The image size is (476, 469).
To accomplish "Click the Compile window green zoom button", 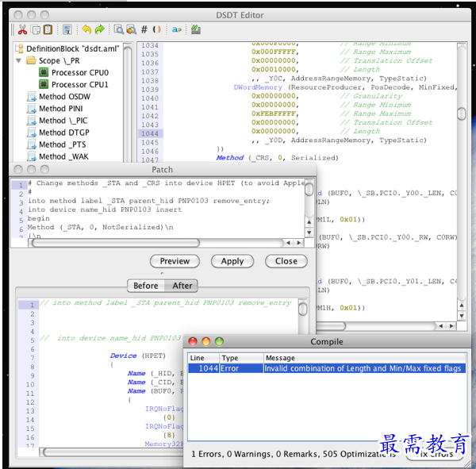I will pos(219,341).
